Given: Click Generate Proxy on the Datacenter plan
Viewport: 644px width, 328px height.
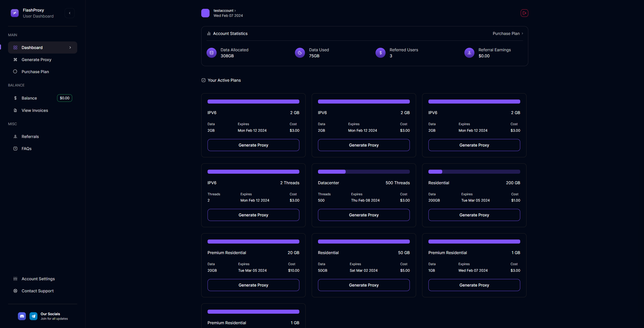Looking at the screenshot, I should [x=364, y=215].
